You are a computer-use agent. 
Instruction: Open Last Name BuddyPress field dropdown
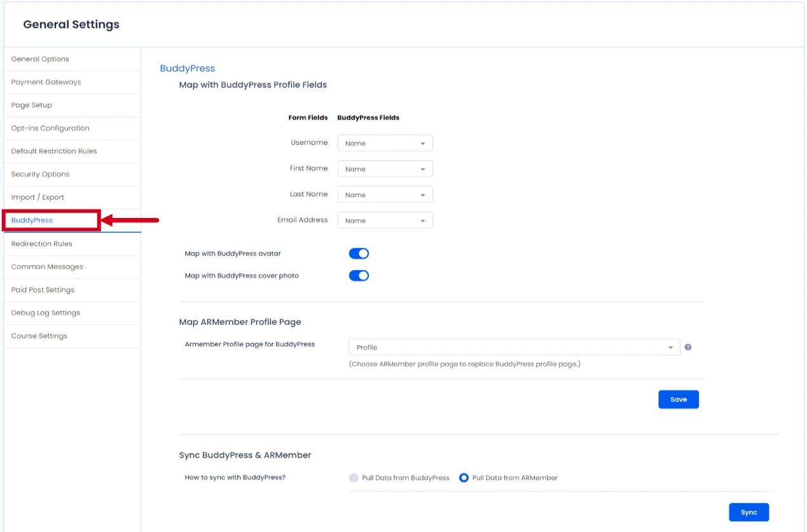(385, 194)
